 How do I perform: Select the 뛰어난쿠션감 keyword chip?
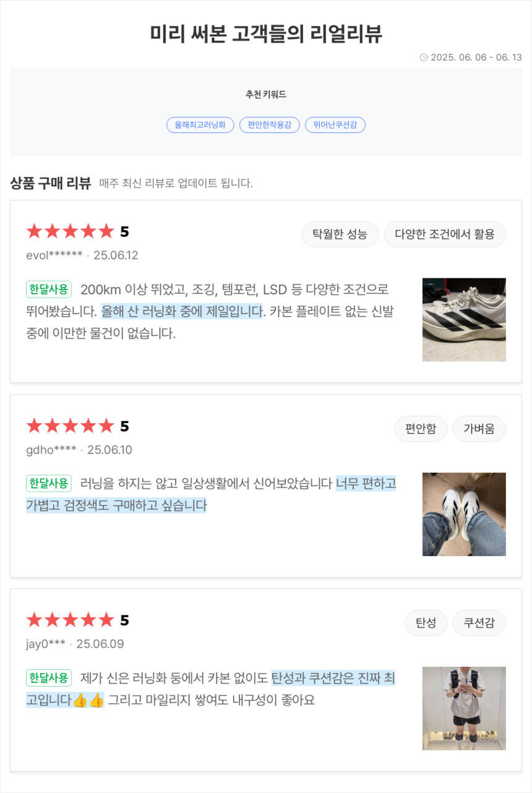click(x=335, y=125)
